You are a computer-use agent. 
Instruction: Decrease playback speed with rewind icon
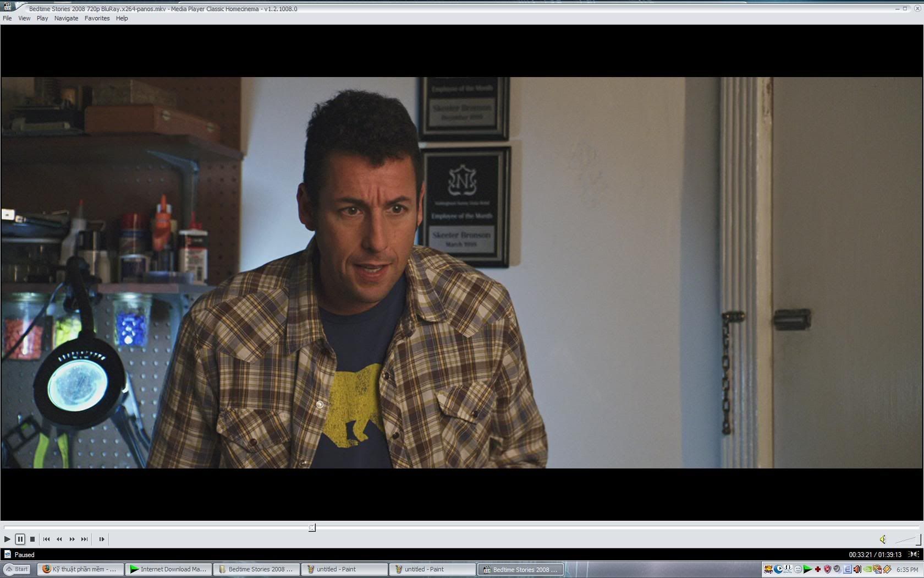pos(59,539)
